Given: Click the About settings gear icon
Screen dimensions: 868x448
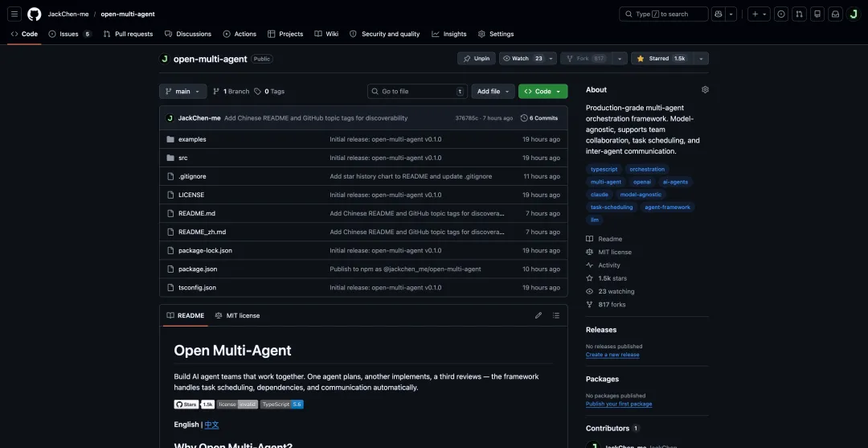Looking at the screenshot, I should [x=705, y=90].
